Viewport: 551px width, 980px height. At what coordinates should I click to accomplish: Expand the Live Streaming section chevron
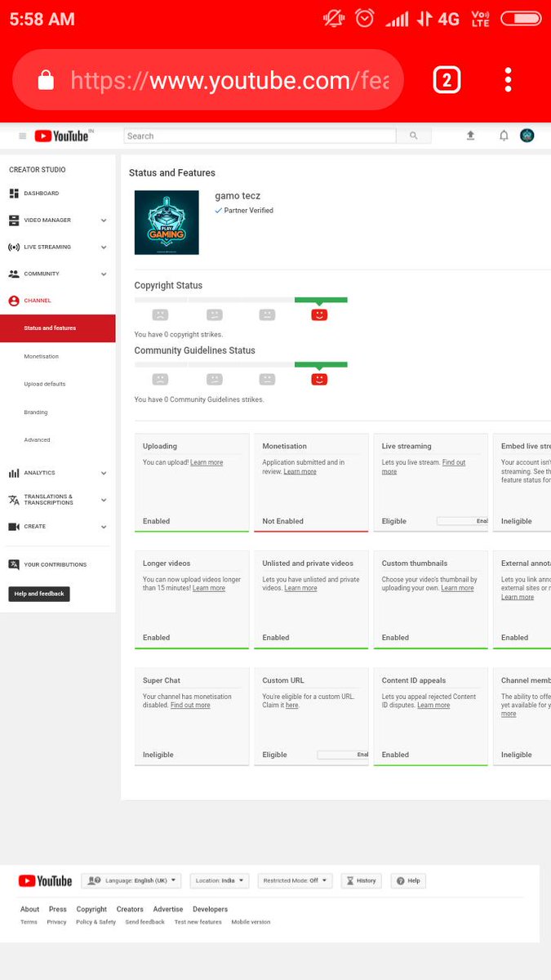pyautogui.click(x=104, y=247)
